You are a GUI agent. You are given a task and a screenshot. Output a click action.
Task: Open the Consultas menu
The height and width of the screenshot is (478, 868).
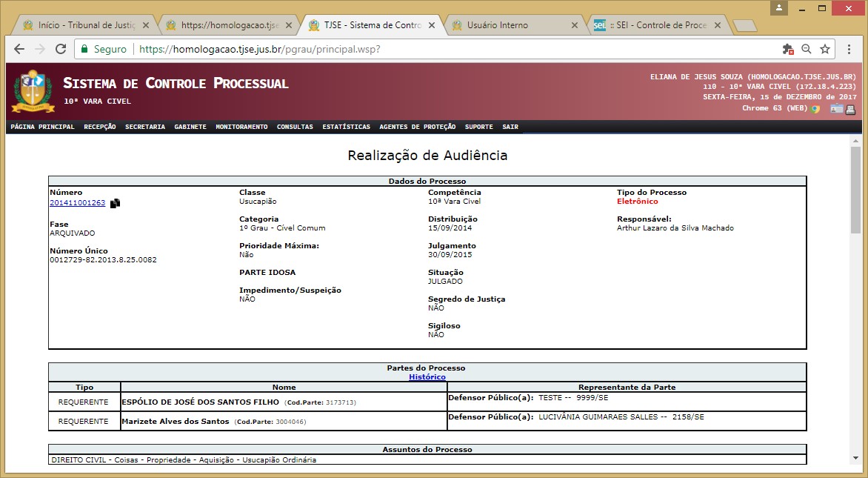click(295, 127)
